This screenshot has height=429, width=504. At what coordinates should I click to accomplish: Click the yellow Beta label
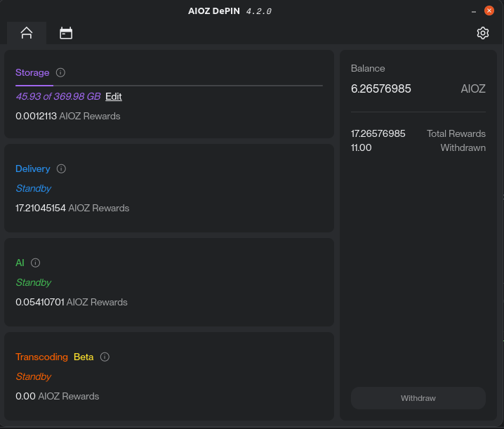(x=84, y=357)
